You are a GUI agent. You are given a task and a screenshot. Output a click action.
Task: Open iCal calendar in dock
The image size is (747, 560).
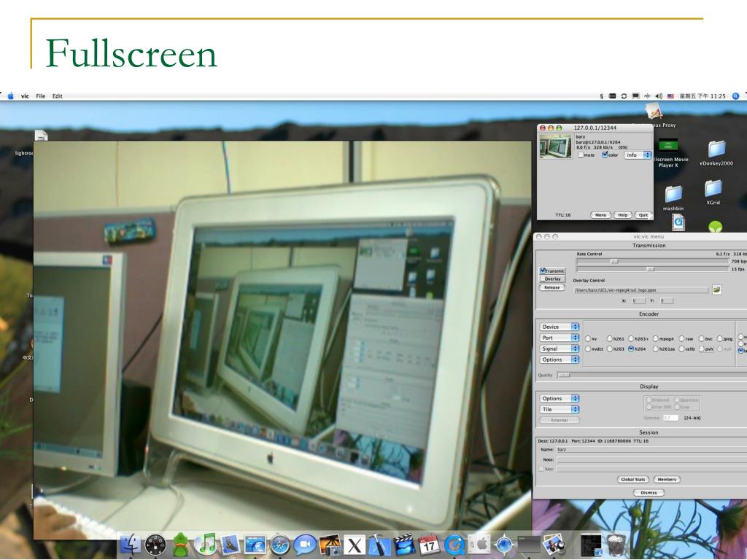coord(429,544)
